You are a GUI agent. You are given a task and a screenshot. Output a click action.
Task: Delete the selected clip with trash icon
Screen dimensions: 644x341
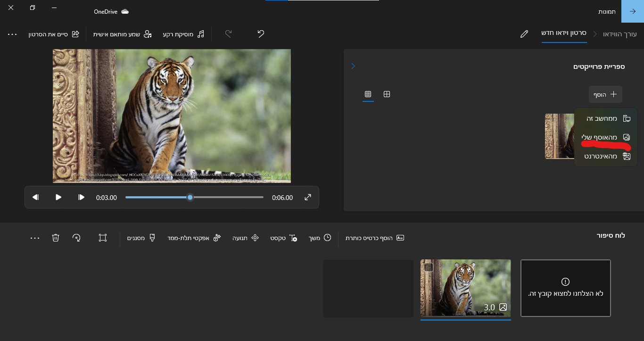pos(56,238)
